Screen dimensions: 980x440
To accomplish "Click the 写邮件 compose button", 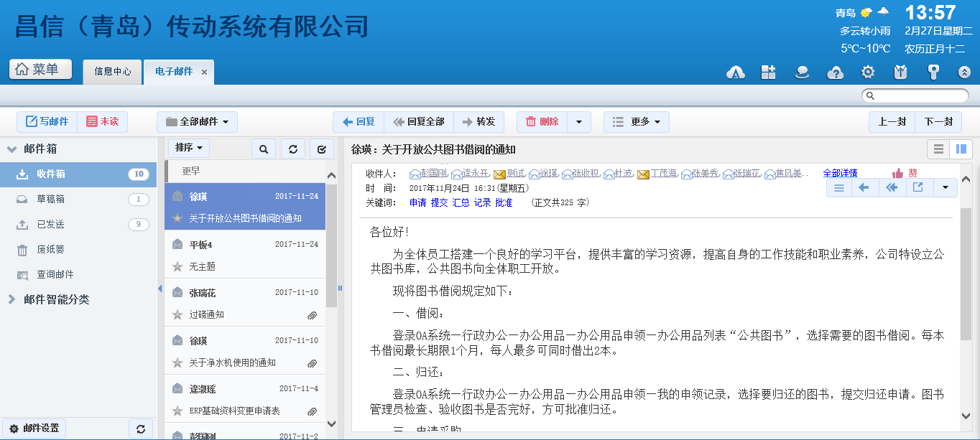I will (47, 122).
